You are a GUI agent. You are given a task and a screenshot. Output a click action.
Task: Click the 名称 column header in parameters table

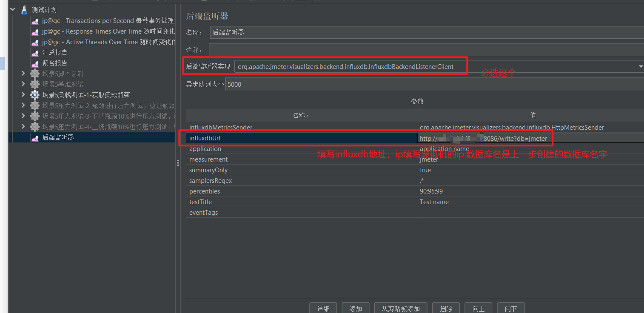pyautogui.click(x=301, y=115)
